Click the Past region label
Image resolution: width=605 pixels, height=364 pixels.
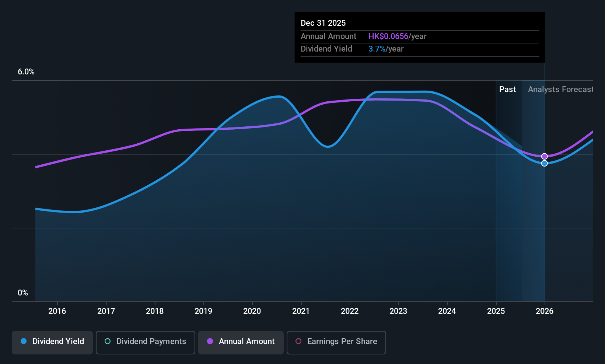click(507, 90)
